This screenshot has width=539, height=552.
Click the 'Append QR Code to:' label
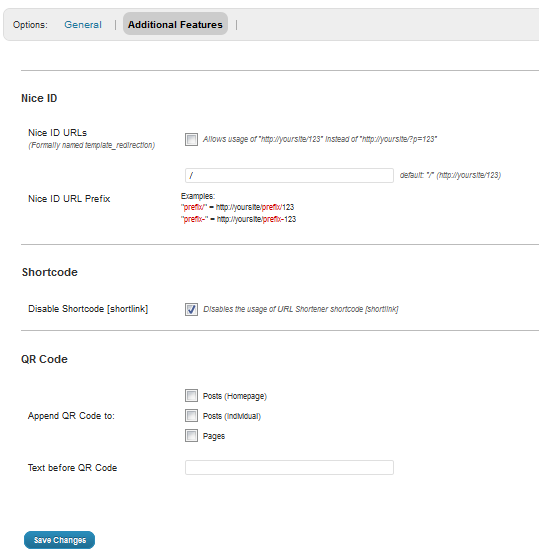click(x=71, y=416)
